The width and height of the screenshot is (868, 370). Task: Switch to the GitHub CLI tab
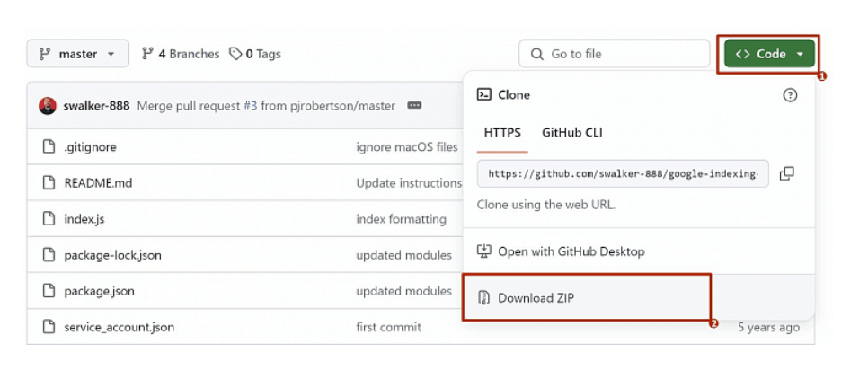click(x=571, y=132)
